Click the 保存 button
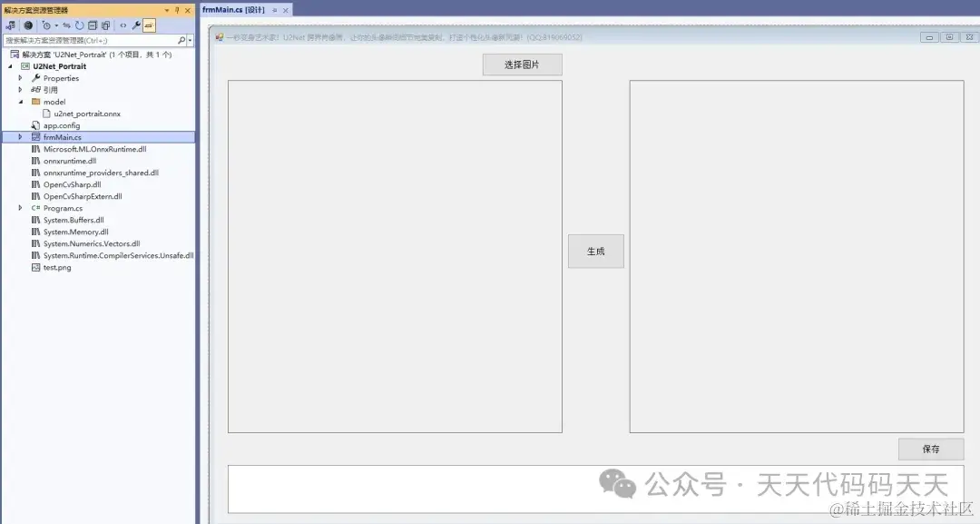This screenshot has width=980, height=524. click(x=931, y=449)
